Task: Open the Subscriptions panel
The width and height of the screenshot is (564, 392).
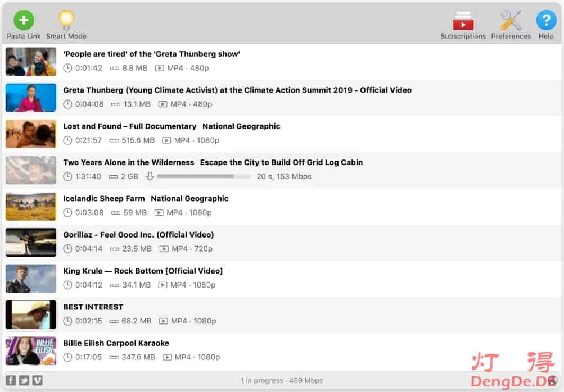Action: (463, 21)
